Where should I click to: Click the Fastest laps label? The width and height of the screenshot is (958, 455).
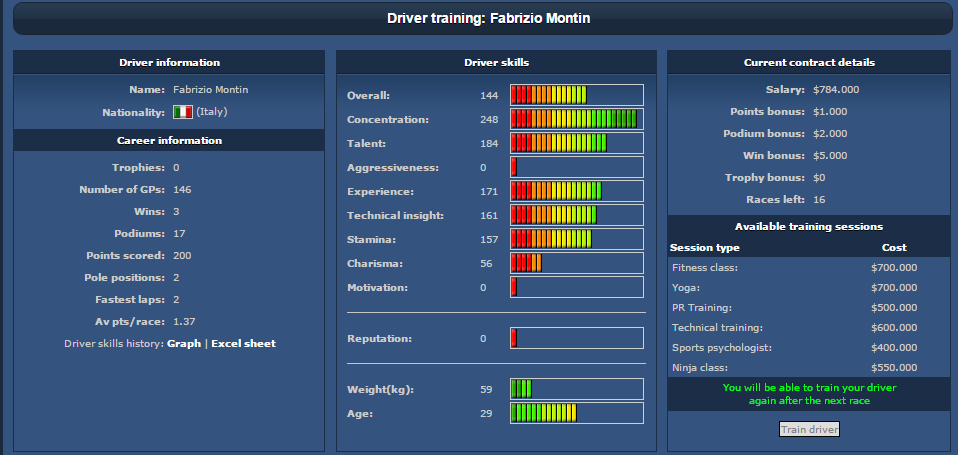tap(130, 300)
